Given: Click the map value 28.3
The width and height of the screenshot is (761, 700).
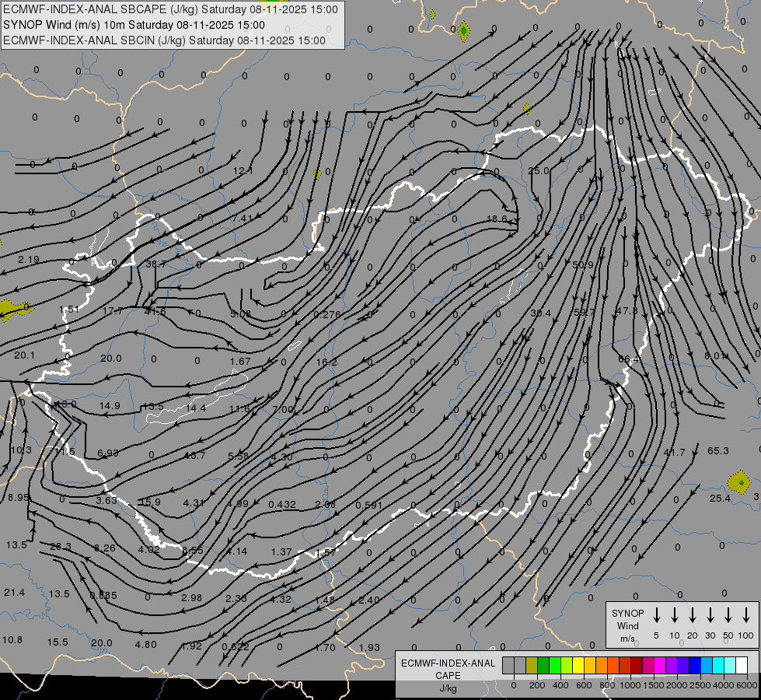Looking at the screenshot, I should pos(61,547).
